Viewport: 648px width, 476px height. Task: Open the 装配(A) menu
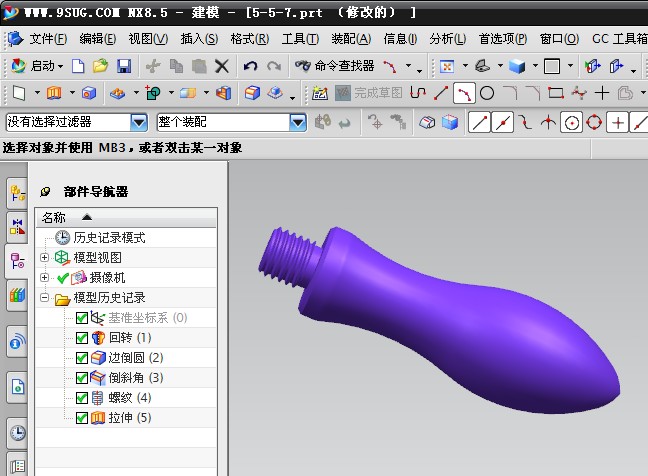(x=351, y=39)
